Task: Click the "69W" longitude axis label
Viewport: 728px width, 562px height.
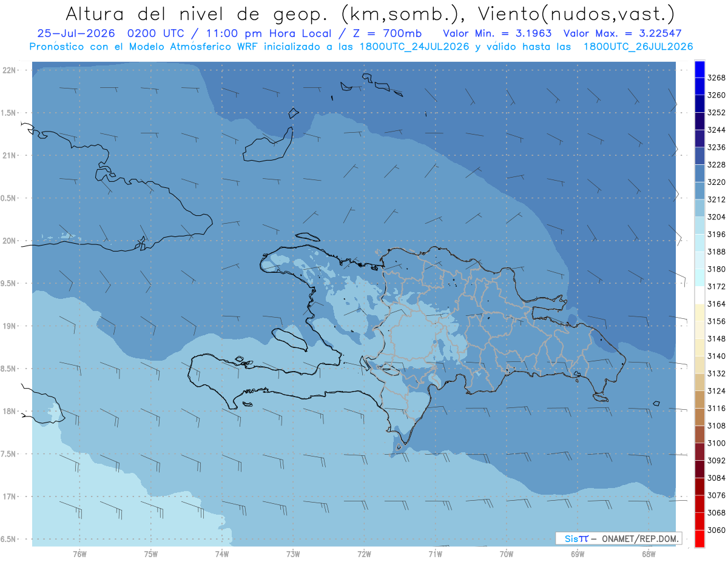Action: tap(578, 554)
